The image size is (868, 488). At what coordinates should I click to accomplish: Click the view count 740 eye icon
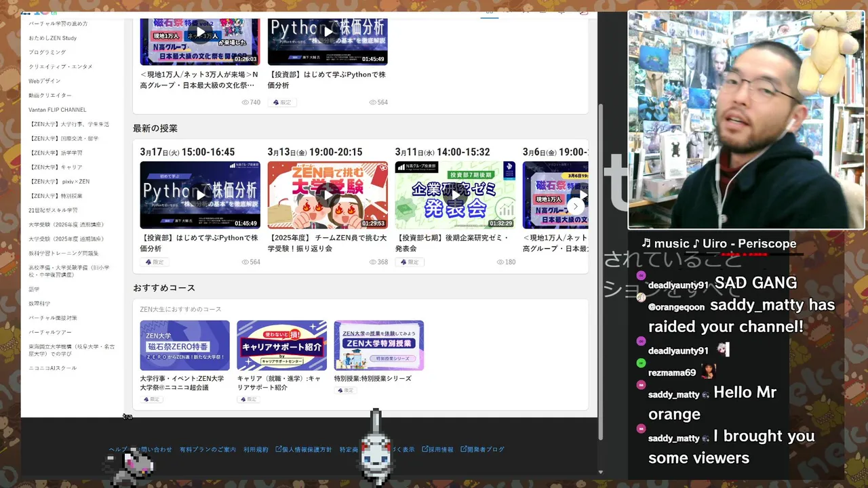245,102
